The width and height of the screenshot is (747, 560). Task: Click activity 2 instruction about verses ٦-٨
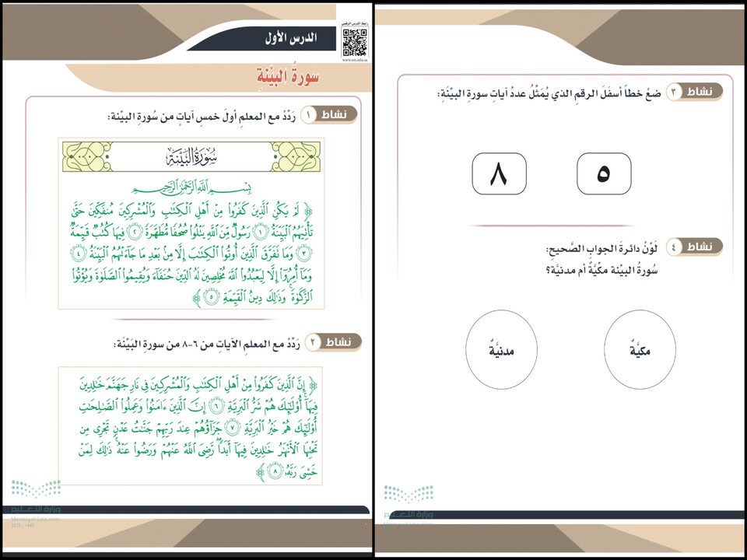(x=206, y=343)
